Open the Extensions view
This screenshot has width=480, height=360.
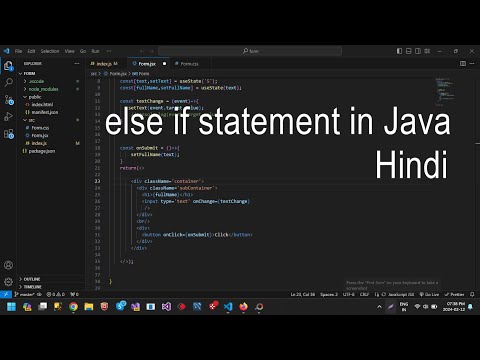[8, 134]
